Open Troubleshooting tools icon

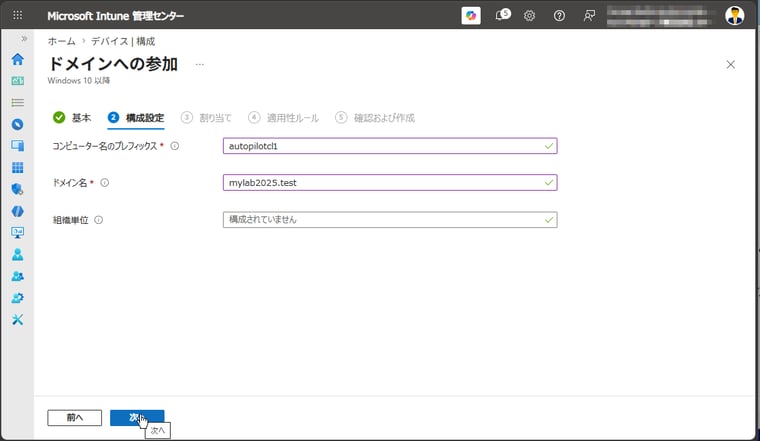click(x=17, y=319)
